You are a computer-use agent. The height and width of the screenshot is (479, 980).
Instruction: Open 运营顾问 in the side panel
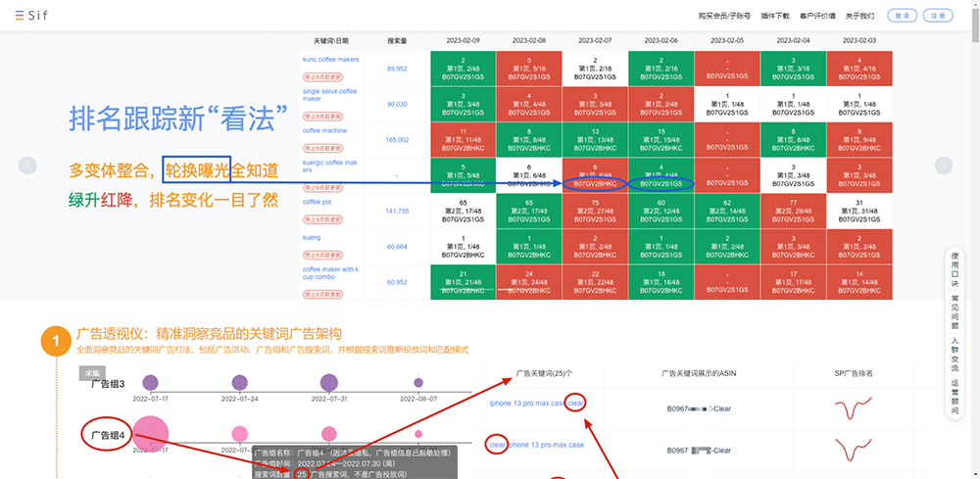tap(955, 396)
